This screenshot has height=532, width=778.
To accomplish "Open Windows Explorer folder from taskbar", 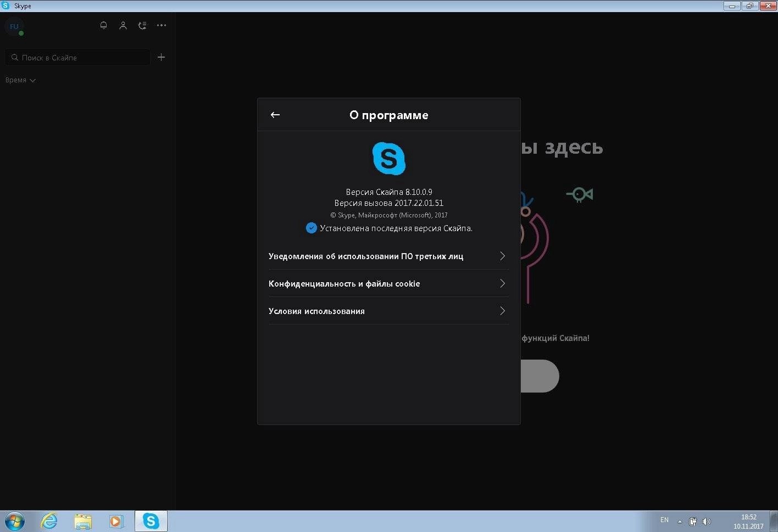I will click(x=83, y=520).
